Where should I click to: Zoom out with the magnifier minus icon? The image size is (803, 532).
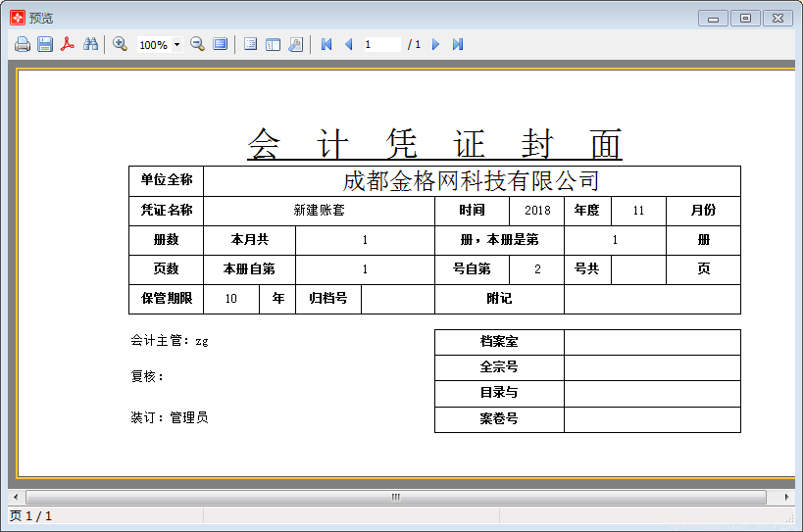coord(197,44)
